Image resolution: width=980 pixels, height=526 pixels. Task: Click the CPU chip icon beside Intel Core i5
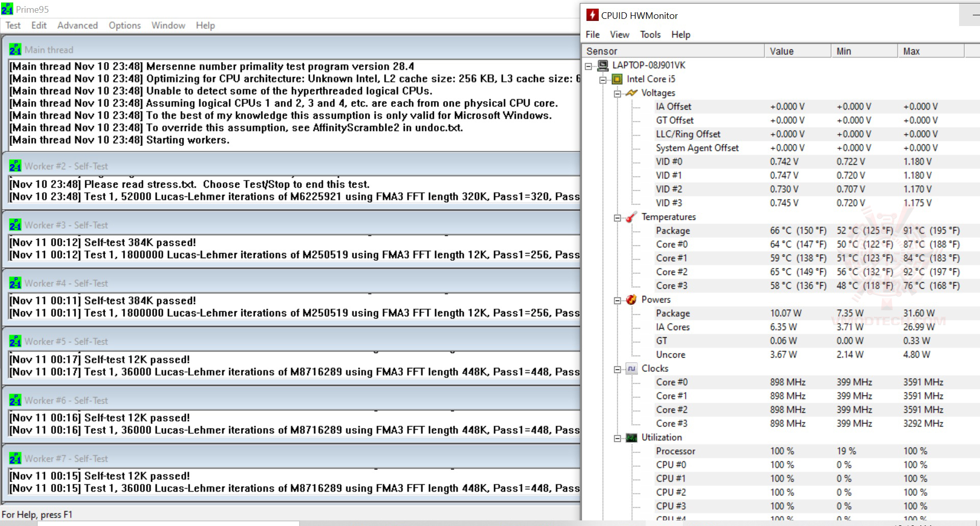pyautogui.click(x=617, y=79)
